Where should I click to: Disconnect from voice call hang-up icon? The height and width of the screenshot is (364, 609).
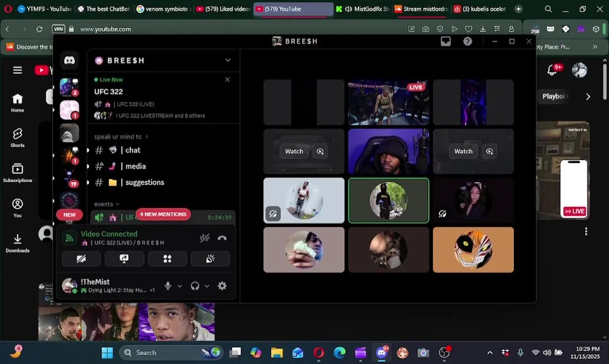point(222,238)
